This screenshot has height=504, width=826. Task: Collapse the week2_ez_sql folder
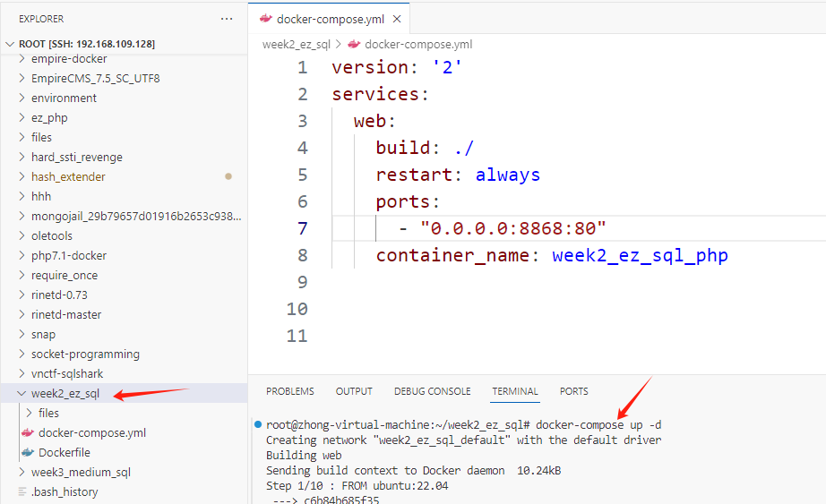(65, 393)
